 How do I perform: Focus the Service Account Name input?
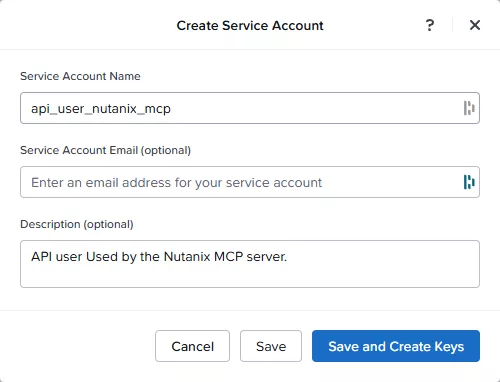point(250,108)
